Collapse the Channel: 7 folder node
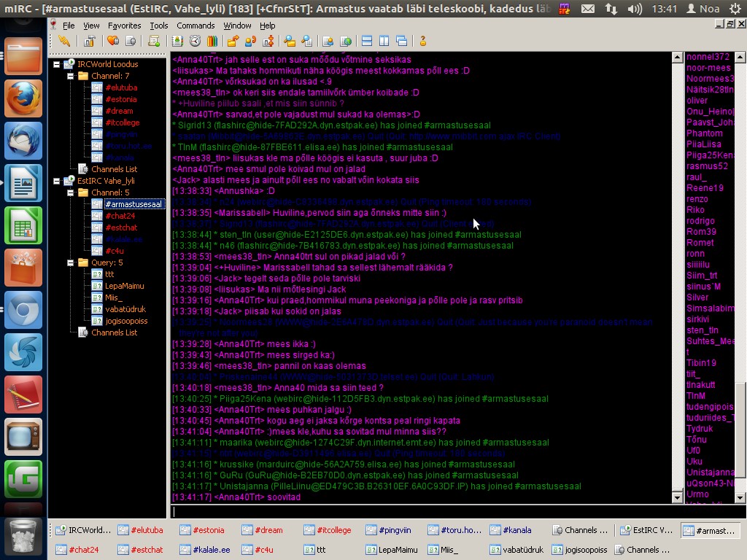747x560 pixels. (x=71, y=76)
